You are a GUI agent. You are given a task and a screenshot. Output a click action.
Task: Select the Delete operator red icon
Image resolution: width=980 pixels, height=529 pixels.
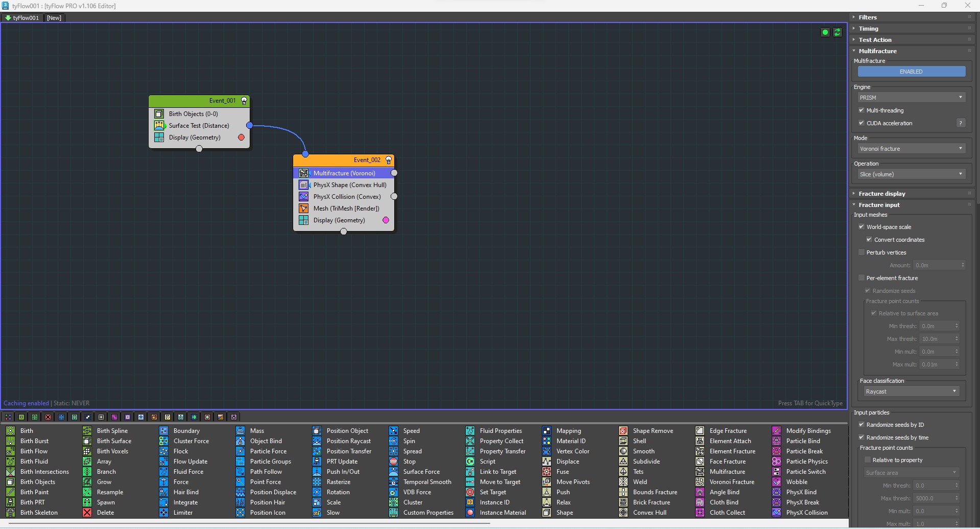(x=87, y=513)
